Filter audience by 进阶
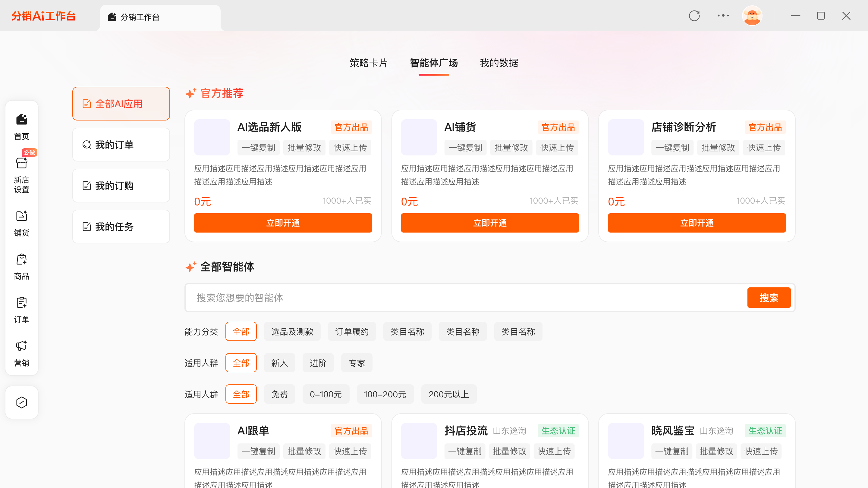The height and width of the screenshot is (488, 868). pyautogui.click(x=318, y=363)
